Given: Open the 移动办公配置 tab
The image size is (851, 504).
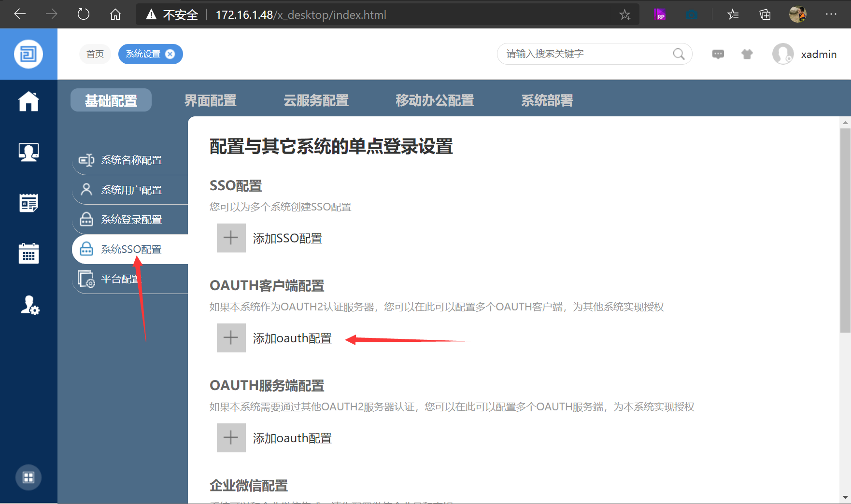Looking at the screenshot, I should click(x=435, y=100).
